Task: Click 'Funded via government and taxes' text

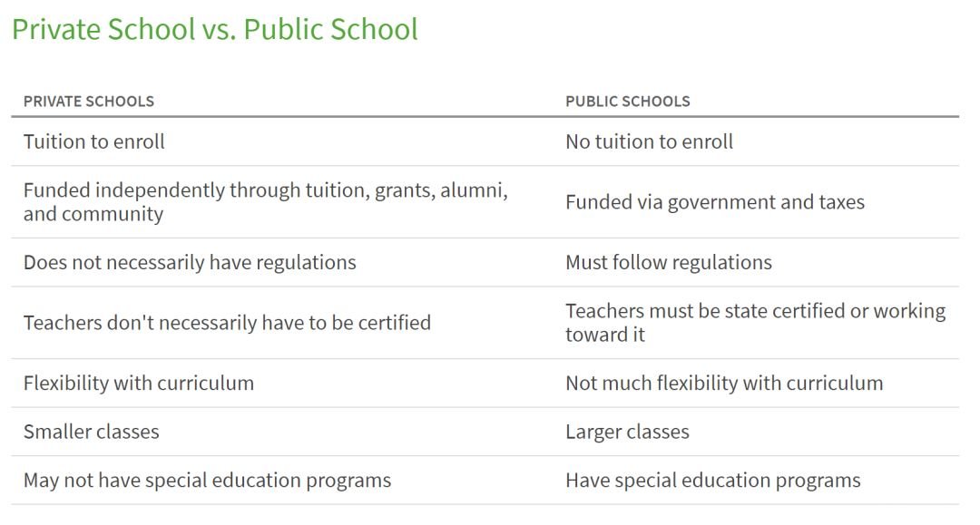Action: (715, 202)
